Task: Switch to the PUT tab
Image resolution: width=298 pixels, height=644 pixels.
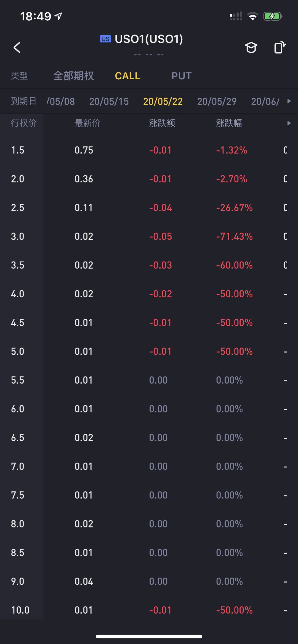Action: pyautogui.click(x=181, y=76)
